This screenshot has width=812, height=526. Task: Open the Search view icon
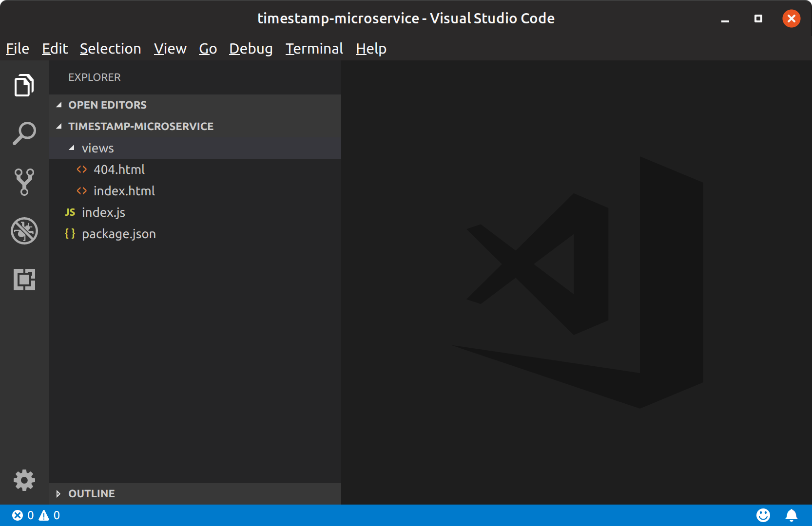click(24, 133)
